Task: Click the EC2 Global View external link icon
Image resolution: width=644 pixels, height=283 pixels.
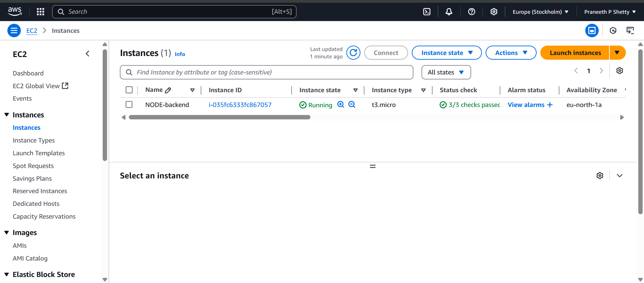Action: 65,86
